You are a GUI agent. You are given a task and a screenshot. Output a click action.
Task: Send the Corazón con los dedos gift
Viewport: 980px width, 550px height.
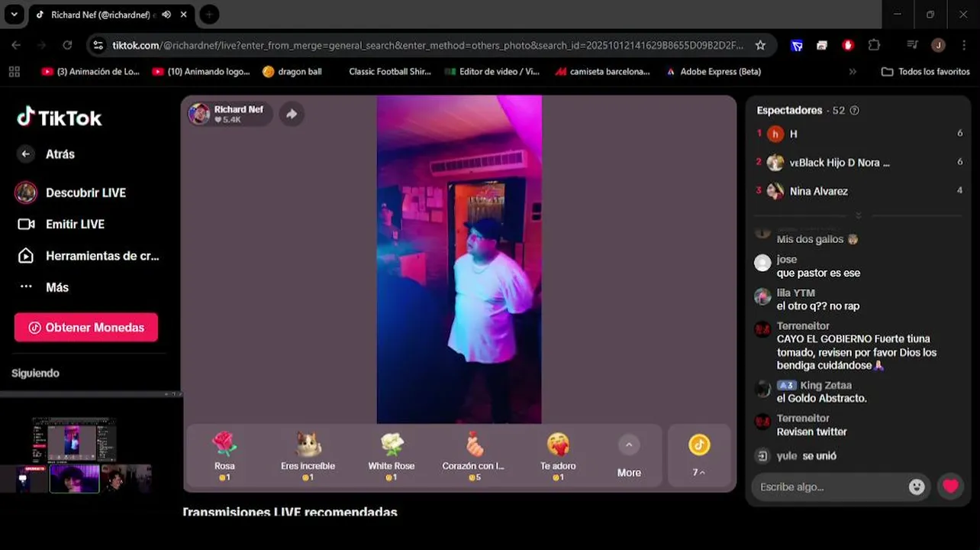(473, 456)
